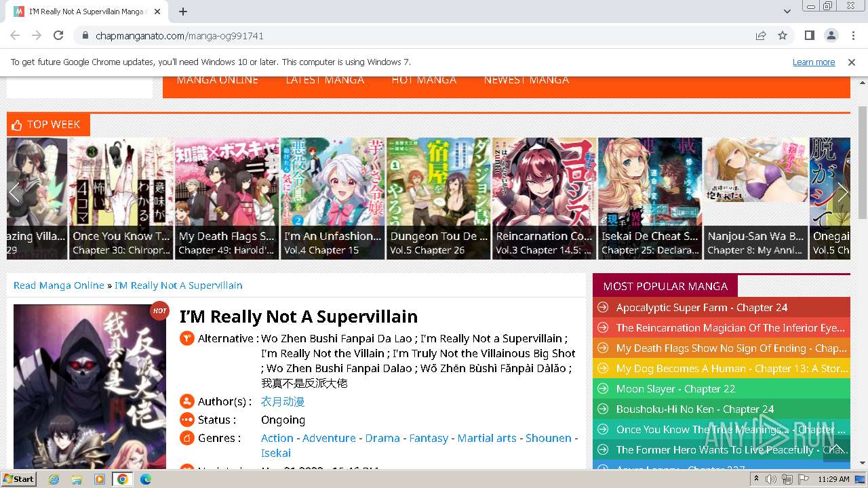
Task: Slide Top Week carousel to previous
Action: (x=14, y=192)
